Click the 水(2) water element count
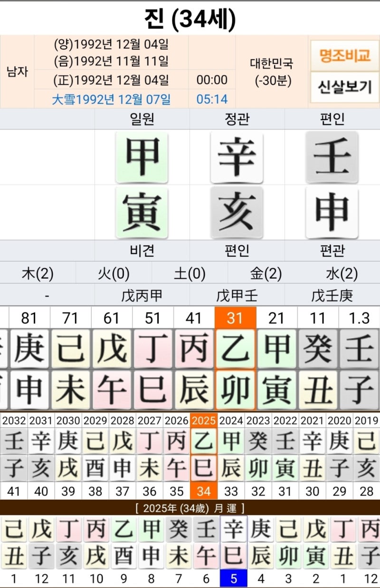 tap(342, 274)
